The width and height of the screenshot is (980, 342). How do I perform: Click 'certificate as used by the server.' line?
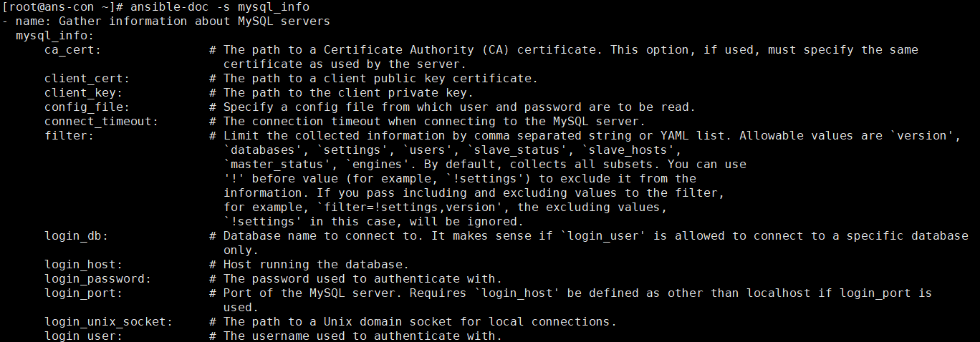tap(345, 64)
